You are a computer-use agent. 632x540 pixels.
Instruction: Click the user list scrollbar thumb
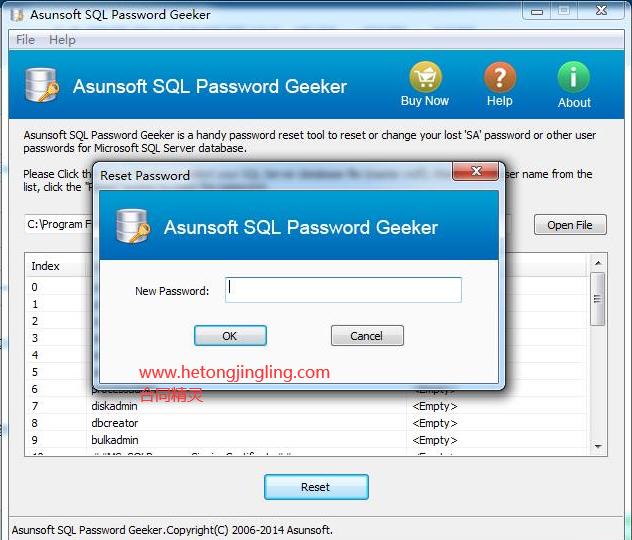[597, 299]
